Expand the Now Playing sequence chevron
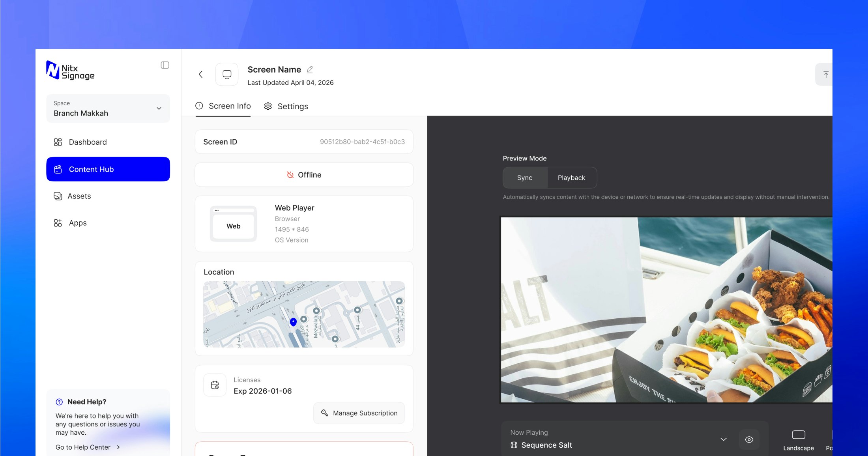Screen dimensions: 868x456 tap(724, 439)
